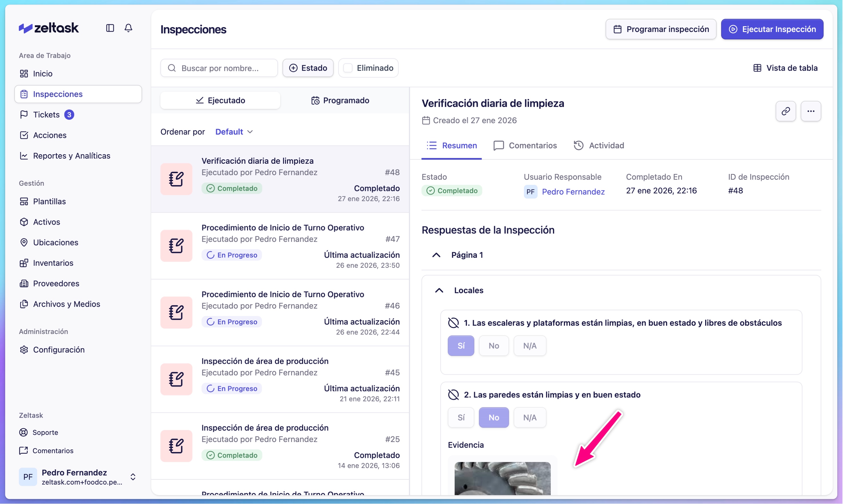Screen dimensions: 843x504
Task: Select No for question 1 escaleras
Action: pos(494,346)
